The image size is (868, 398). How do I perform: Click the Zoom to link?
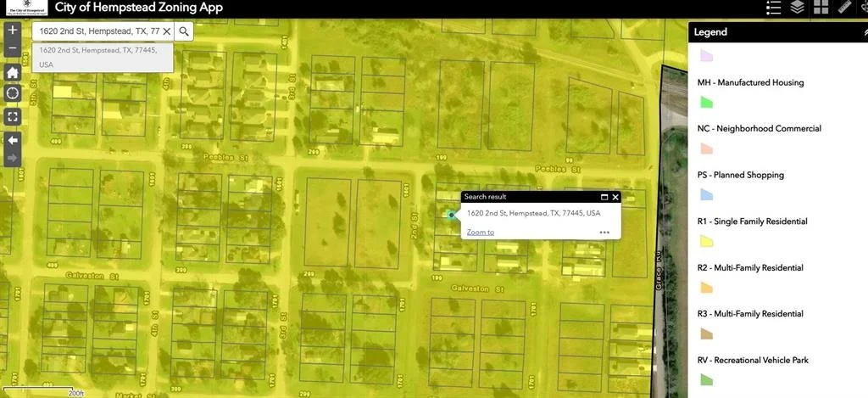(x=481, y=233)
